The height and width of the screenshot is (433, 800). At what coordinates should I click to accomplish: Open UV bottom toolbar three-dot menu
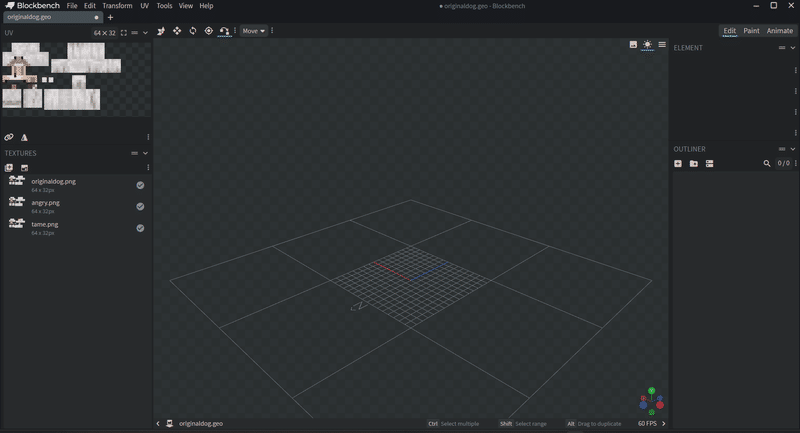(148, 137)
